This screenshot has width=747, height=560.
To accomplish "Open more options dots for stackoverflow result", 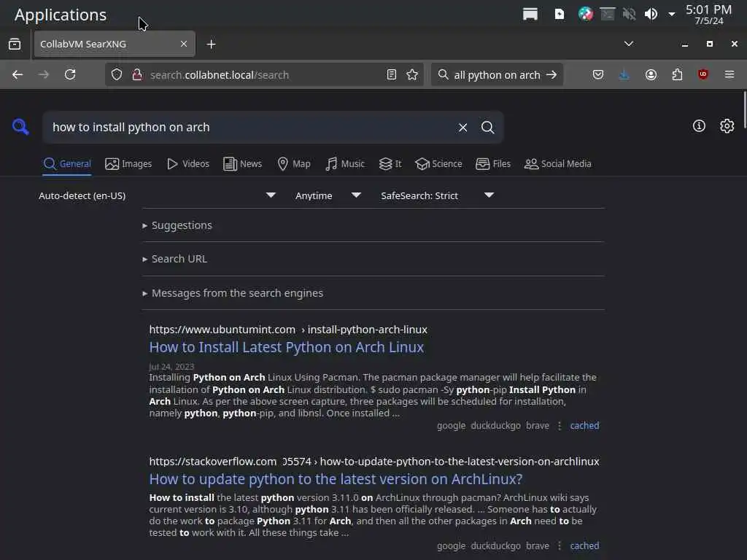I will coord(560,545).
